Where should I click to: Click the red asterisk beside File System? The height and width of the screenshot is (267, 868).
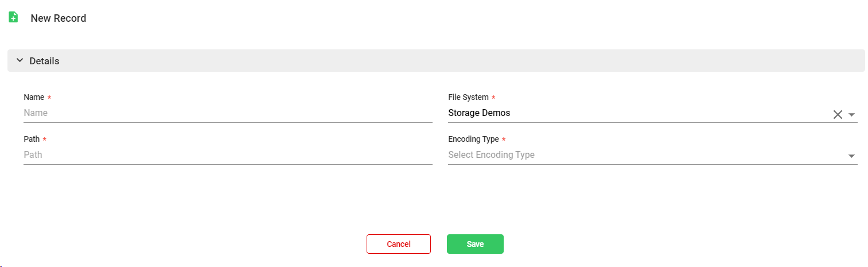[493, 98]
